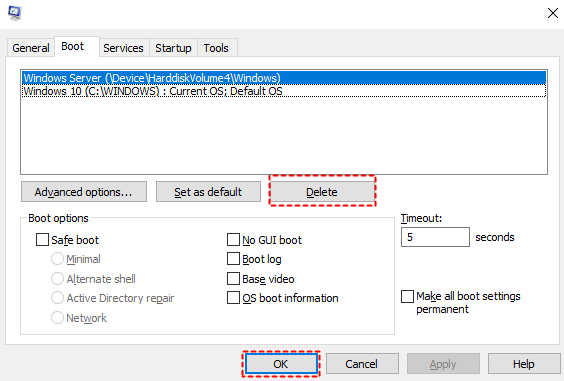The width and height of the screenshot is (564, 381).
Task: Click Set as default button
Action: pos(208,192)
